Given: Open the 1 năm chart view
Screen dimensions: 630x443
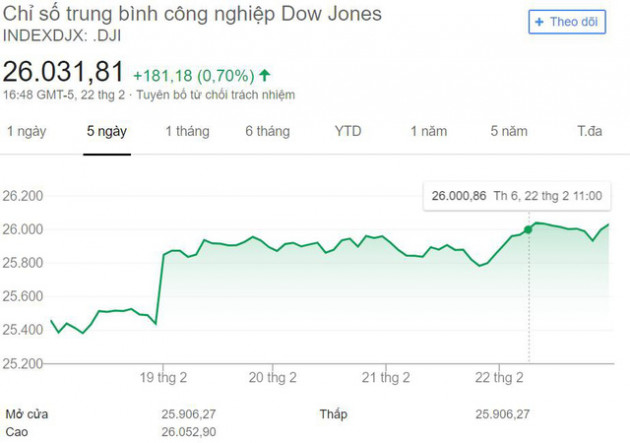Looking at the screenshot, I should 429,131.
